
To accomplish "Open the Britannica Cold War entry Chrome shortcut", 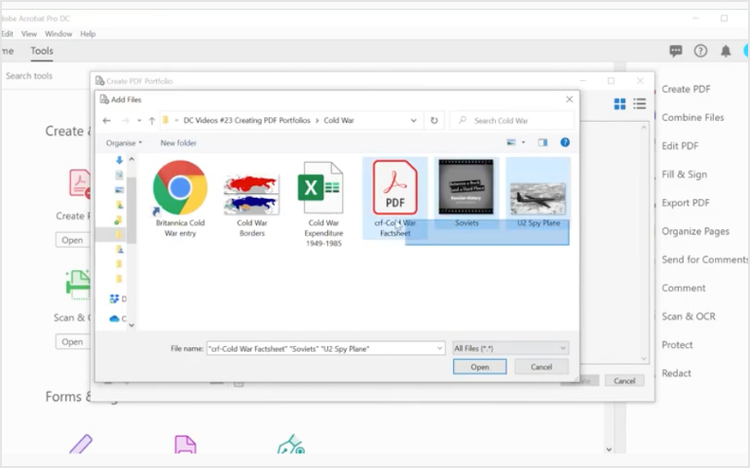I will pyautogui.click(x=180, y=199).
